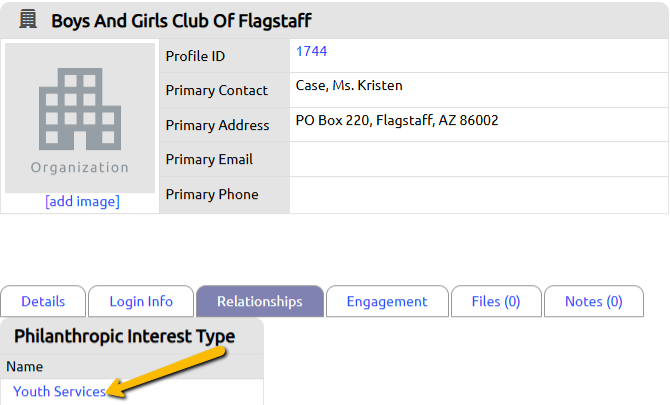The image size is (670, 405).
Task: Click the Name column header
Action: click(24, 367)
